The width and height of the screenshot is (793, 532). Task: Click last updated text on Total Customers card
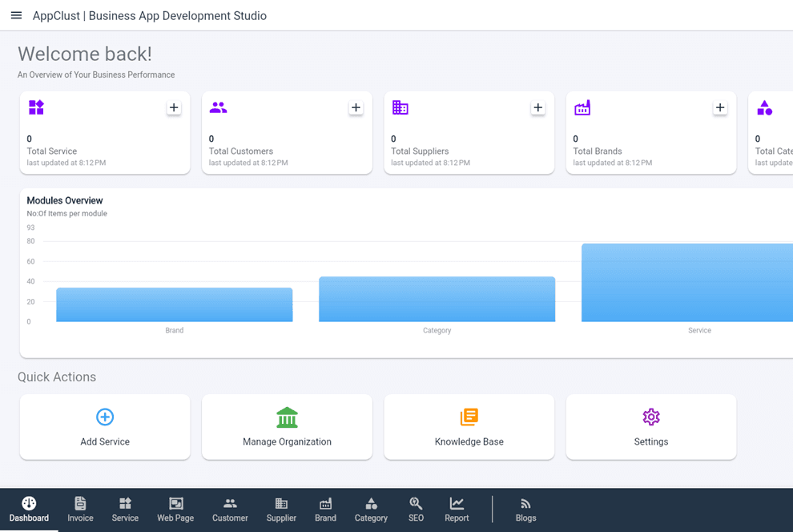coord(248,163)
